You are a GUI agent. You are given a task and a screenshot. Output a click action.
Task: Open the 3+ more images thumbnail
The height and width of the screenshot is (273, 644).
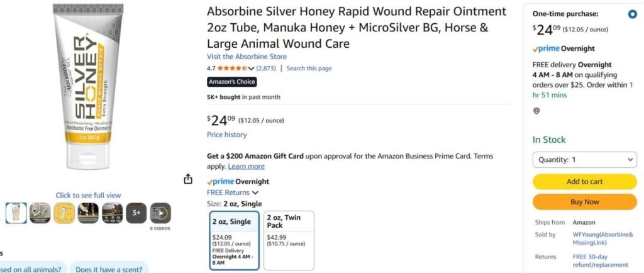(x=136, y=213)
